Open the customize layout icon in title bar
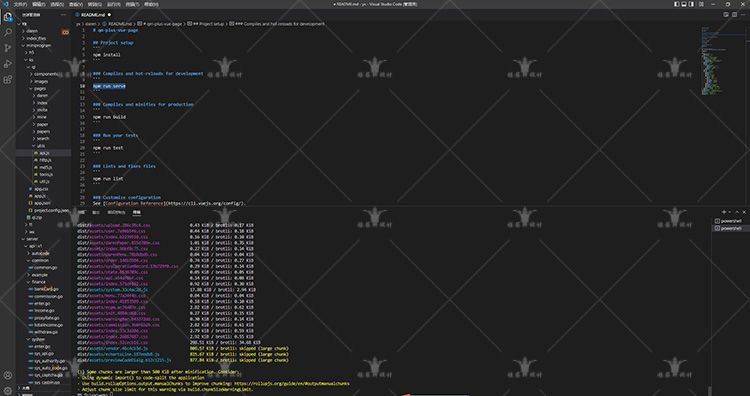Viewport: 750px width, 396px height. (701, 4)
